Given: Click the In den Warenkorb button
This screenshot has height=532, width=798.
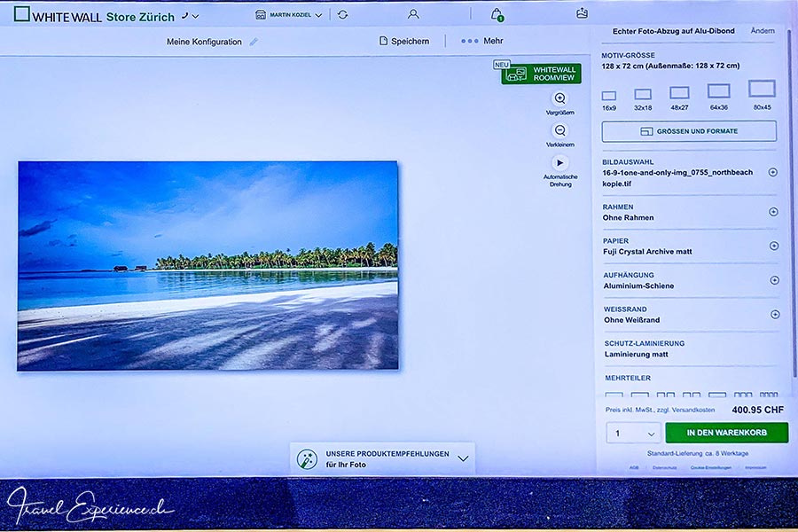Looking at the screenshot, I should tap(726, 433).
